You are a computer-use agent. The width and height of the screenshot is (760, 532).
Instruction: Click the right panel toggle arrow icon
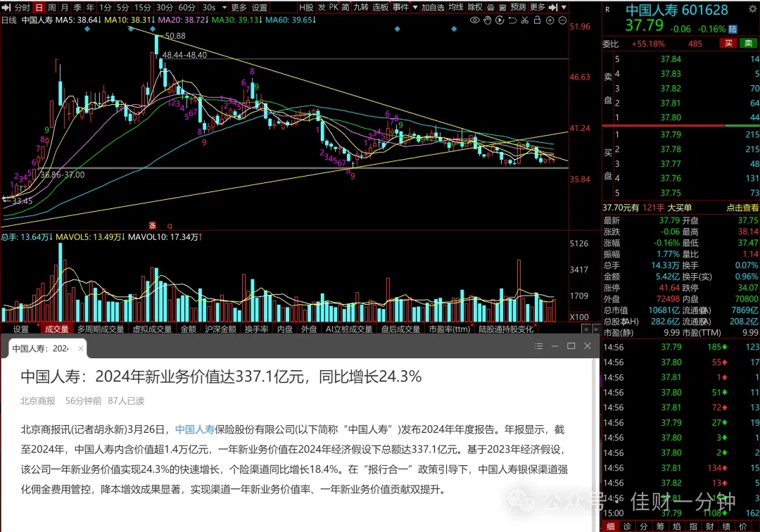click(x=553, y=7)
